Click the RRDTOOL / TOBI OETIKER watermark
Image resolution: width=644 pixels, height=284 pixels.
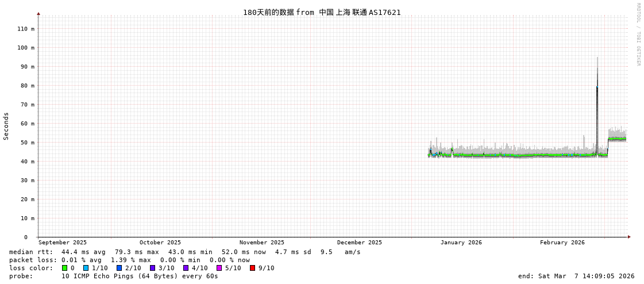click(638, 34)
